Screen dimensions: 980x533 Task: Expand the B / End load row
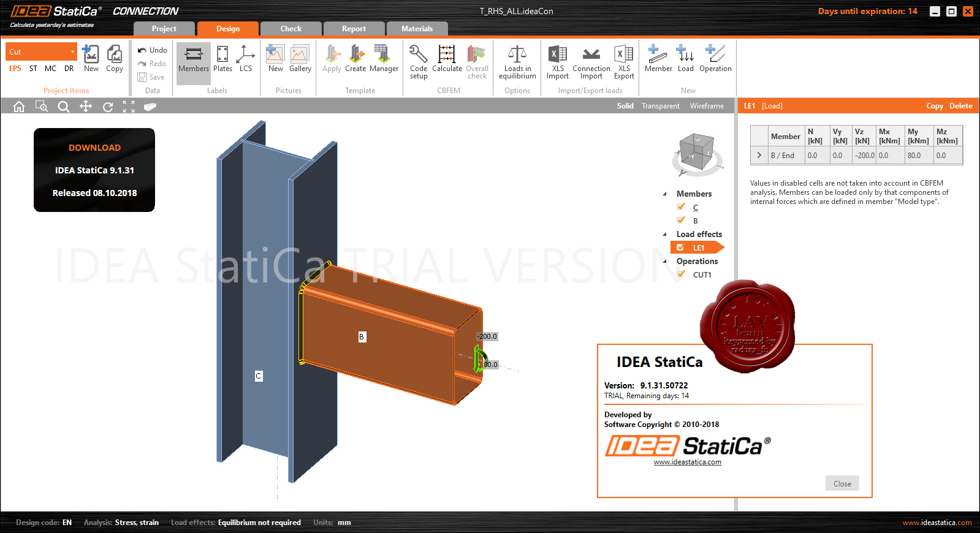click(x=759, y=156)
